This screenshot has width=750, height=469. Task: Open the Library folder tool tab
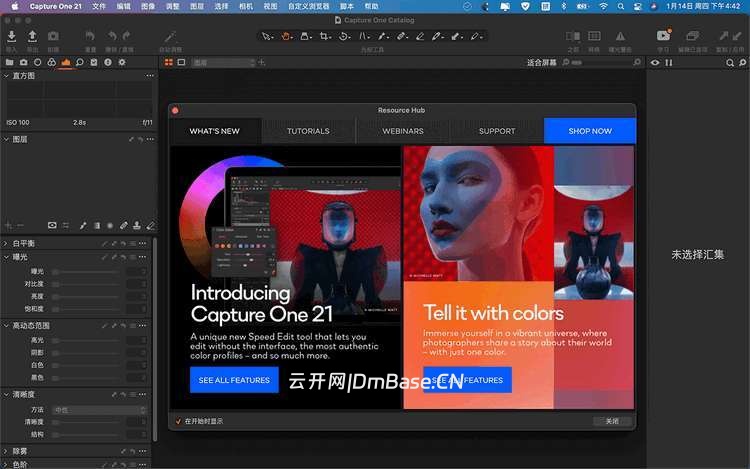click(9, 63)
